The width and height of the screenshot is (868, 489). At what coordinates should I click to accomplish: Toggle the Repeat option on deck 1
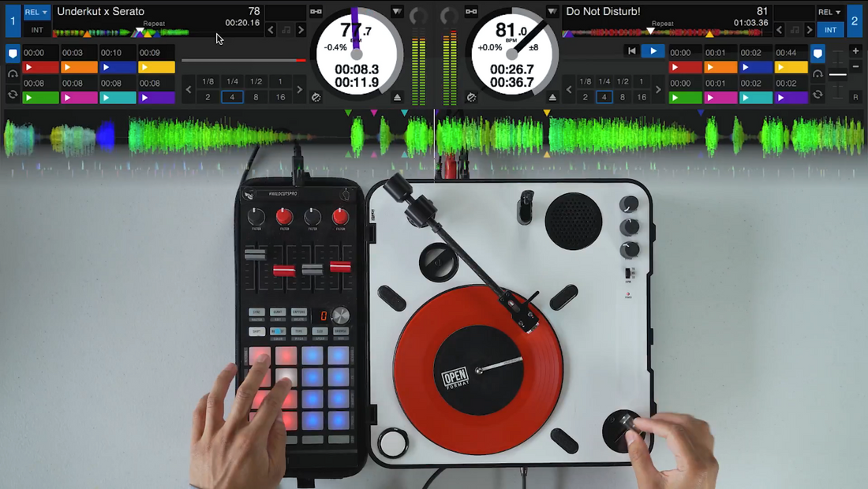(154, 24)
